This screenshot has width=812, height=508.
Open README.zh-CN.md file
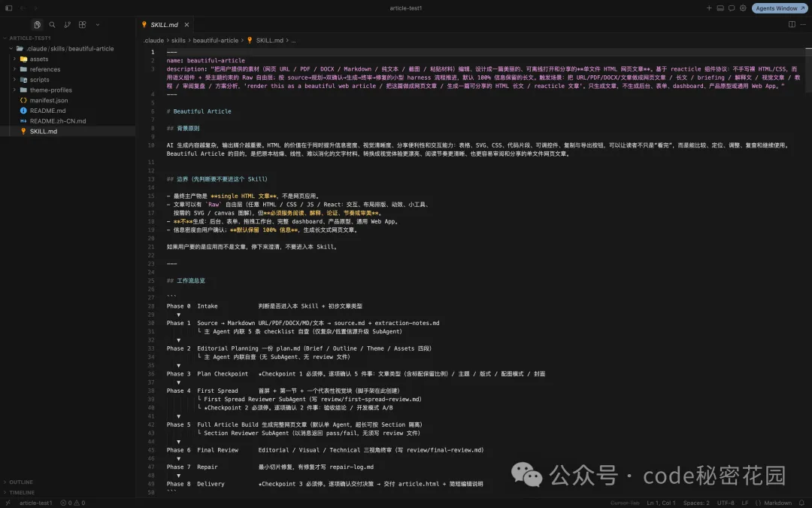(57, 121)
